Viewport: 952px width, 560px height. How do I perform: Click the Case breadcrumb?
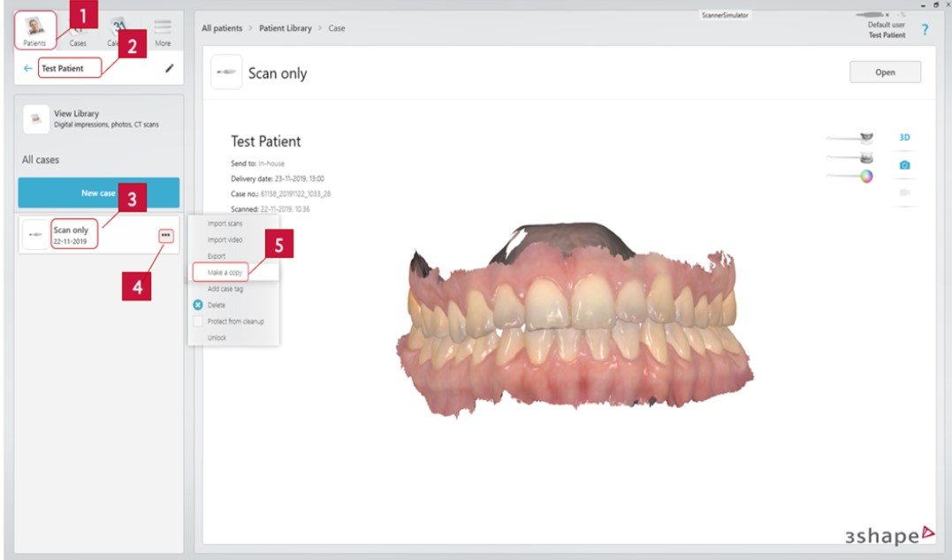point(337,28)
